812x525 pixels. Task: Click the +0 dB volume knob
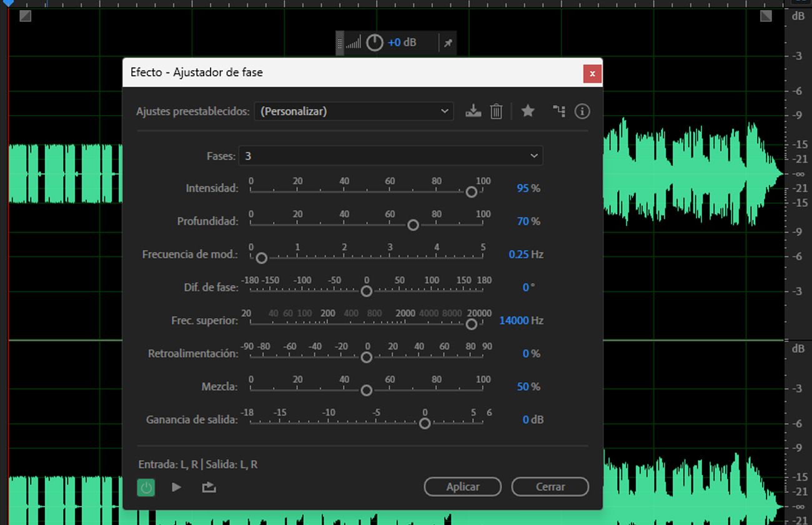tap(374, 42)
